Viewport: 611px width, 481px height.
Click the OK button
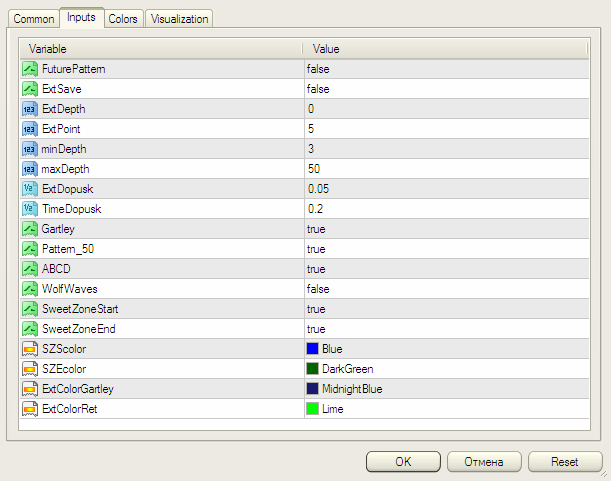403,462
